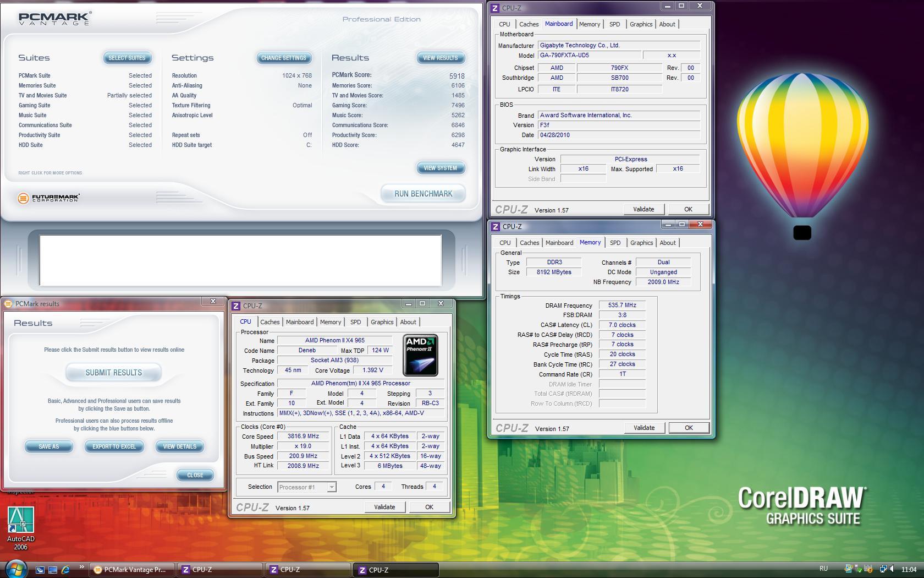The height and width of the screenshot is (578, 924).
Task: Click the Windows sidebar tray icon
Action: (x=849, y=569)
